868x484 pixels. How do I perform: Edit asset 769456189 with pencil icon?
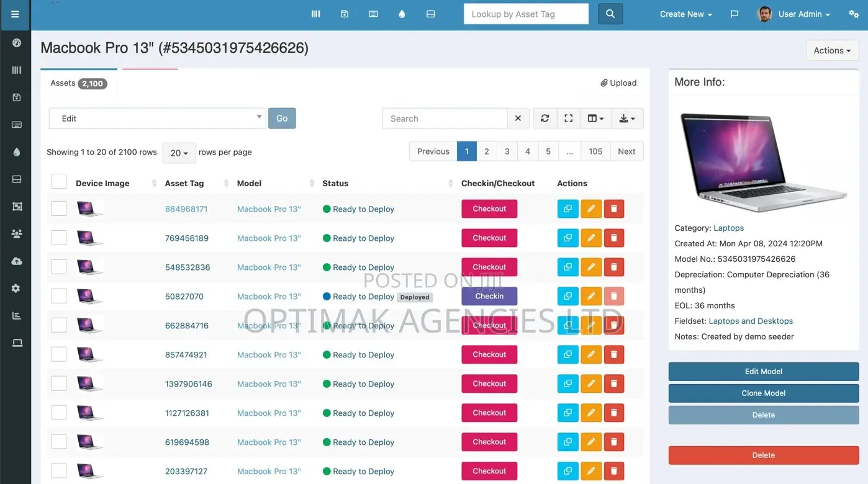click(591, 238)
